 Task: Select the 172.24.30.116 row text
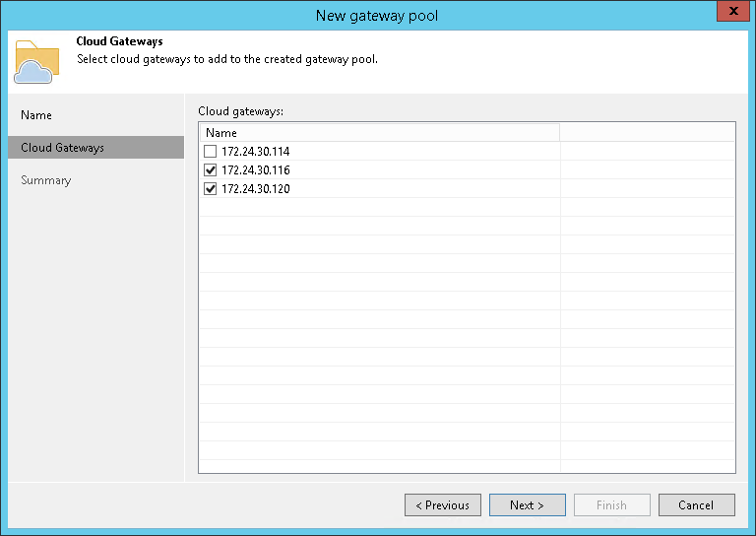[256, 169]
